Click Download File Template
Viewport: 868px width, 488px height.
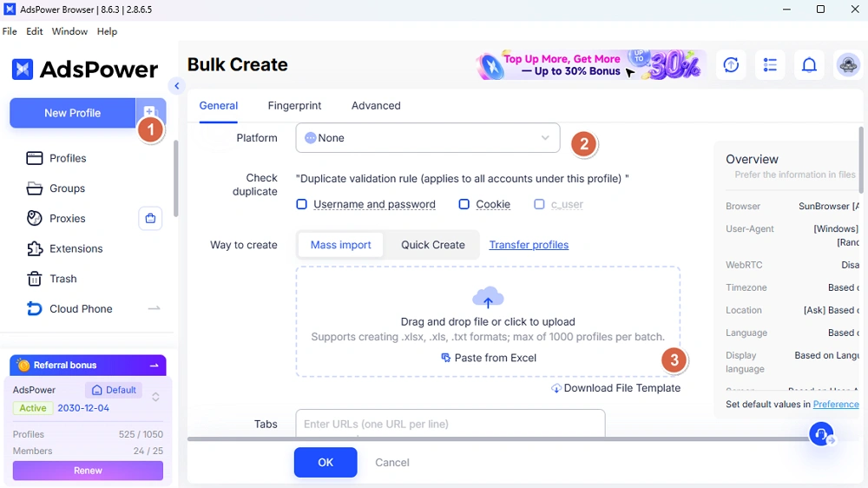coord(615,388)
